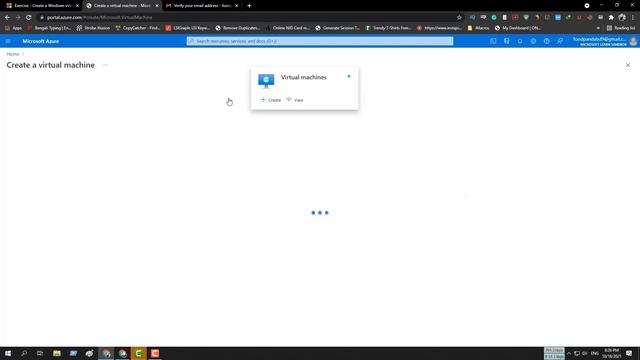Close the Create a virtual machine blade
640x360 pixels.
628,65
